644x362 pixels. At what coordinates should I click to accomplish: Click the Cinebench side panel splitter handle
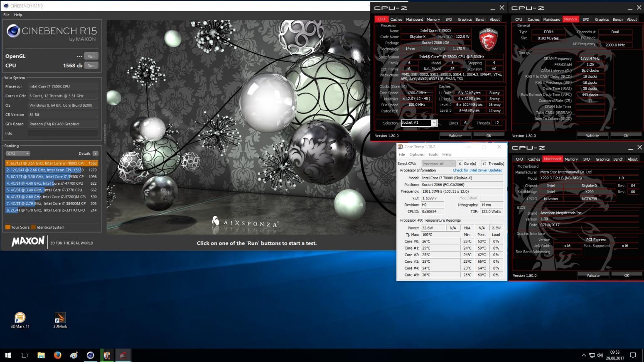[x=104, y=134]
